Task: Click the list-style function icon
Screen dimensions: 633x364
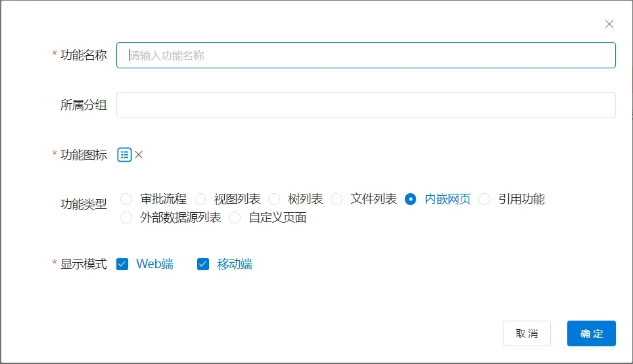Action: [x=124, y=155]
